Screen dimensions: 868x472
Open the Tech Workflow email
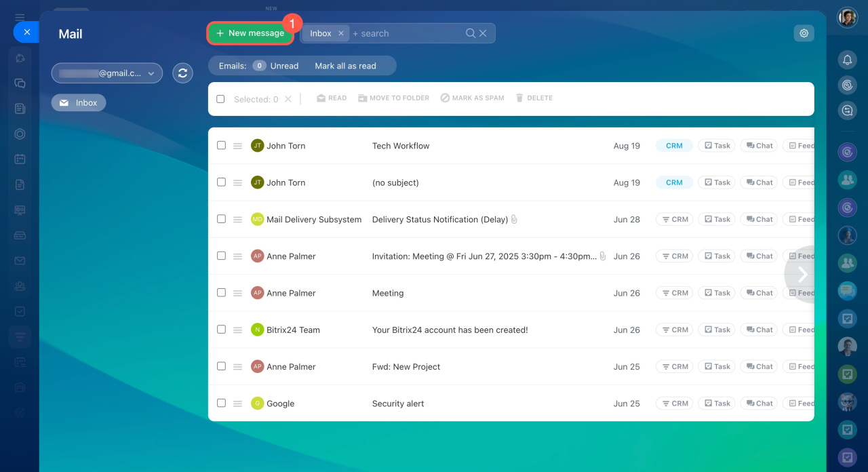[x=401, y=146]
